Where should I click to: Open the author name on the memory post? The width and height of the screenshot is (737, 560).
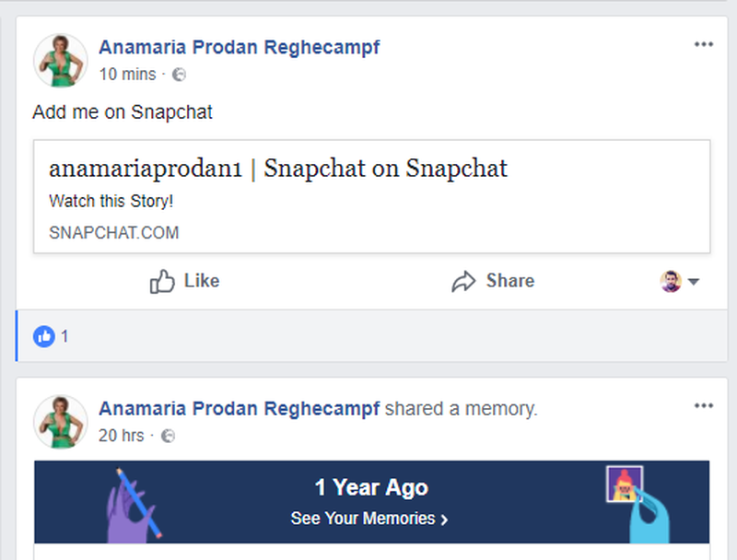[239, 408]
